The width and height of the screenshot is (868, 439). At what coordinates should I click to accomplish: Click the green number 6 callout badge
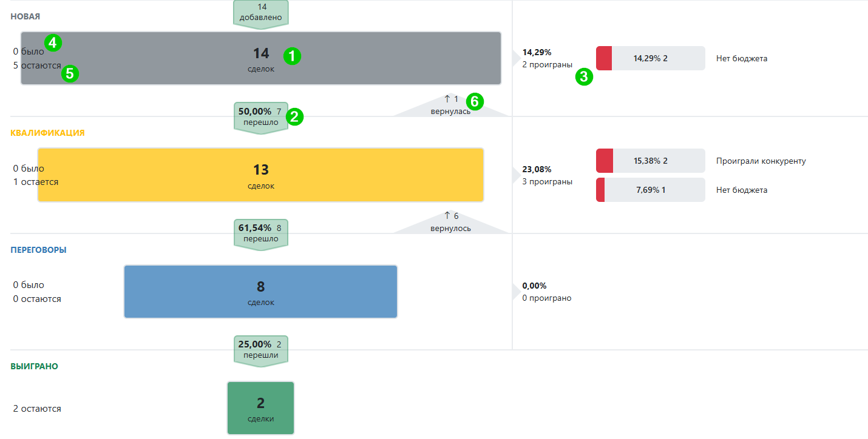(x=474, y=102)
